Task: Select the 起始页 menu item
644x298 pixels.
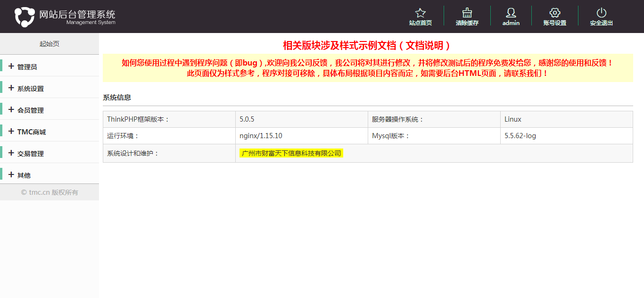Action: (x=49, y=43)
